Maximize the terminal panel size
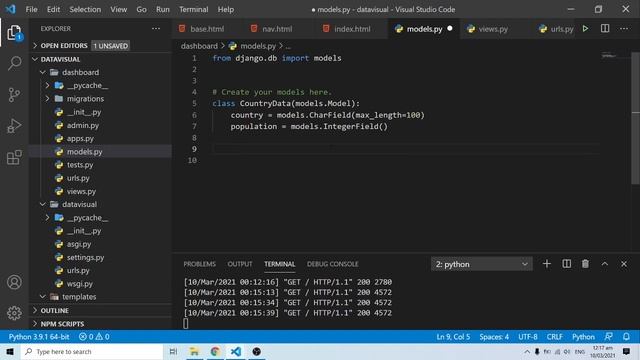 604,264
